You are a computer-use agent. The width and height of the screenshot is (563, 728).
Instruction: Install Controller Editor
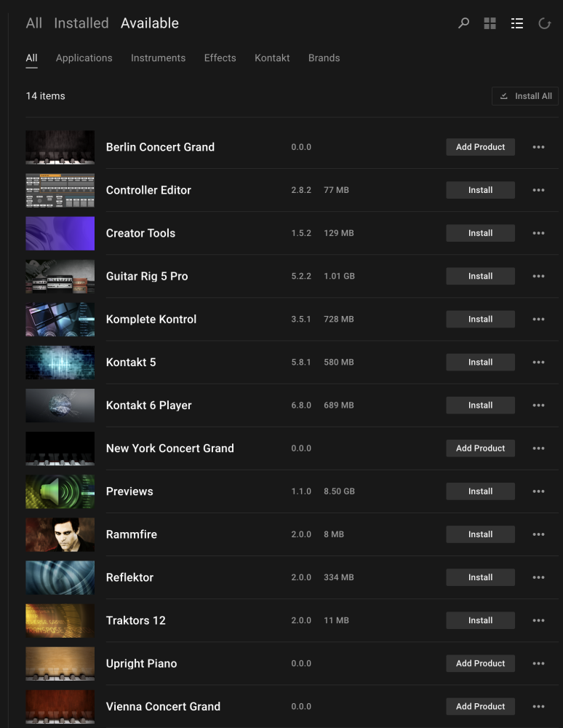click(481, 190)
